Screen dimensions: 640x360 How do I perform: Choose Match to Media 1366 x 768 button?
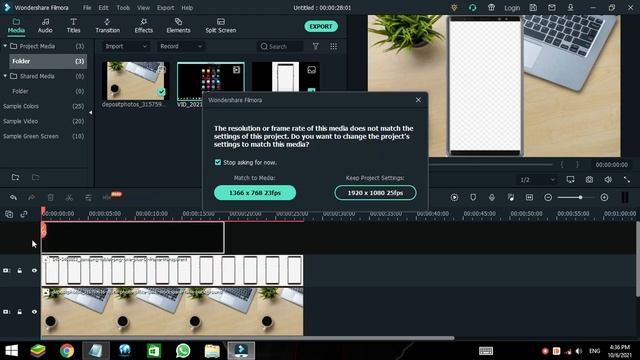click(255, 193)
